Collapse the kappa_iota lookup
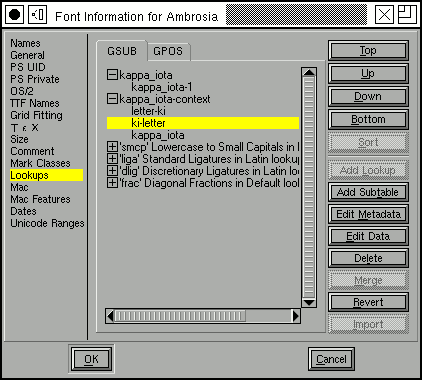Viewport: 422px width, 380px height. point(112,75)
